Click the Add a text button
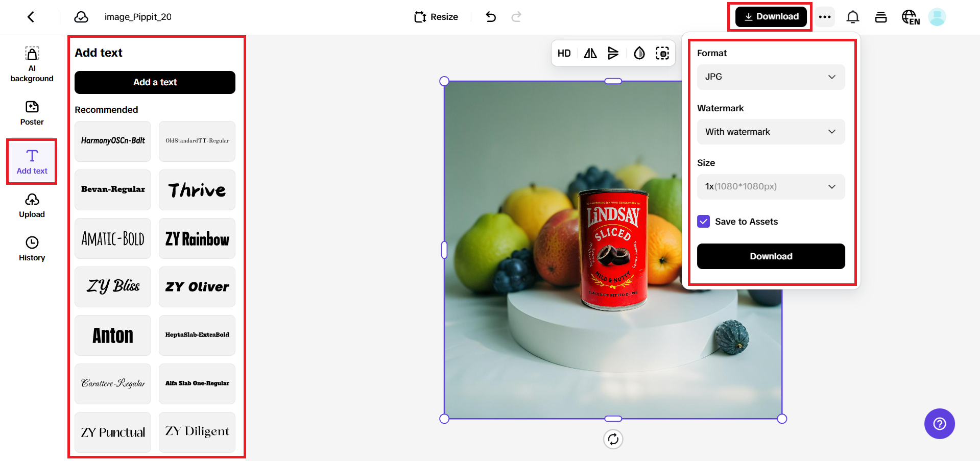This screenshot has width=980, height=461. tap(155, 82)
